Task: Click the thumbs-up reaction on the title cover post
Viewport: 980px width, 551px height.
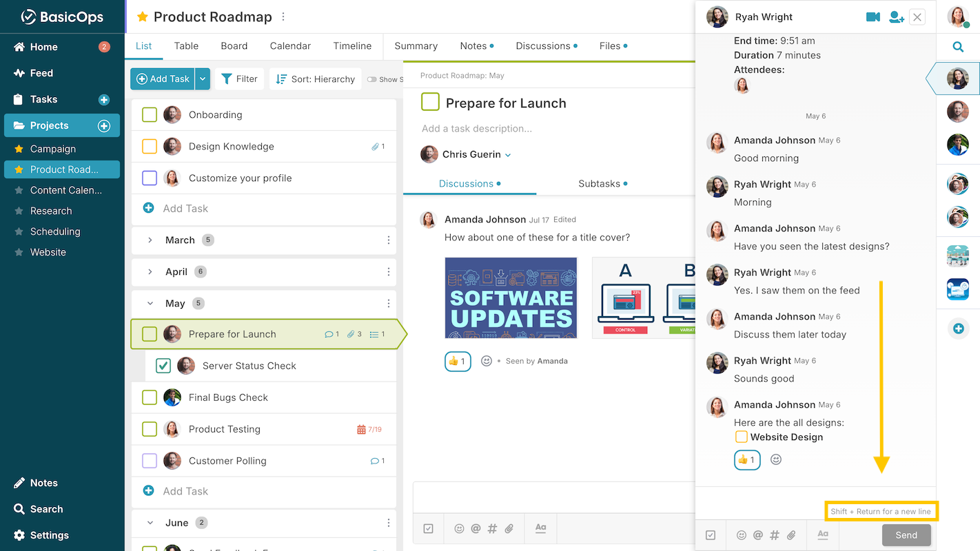Action: coord(458,361)
